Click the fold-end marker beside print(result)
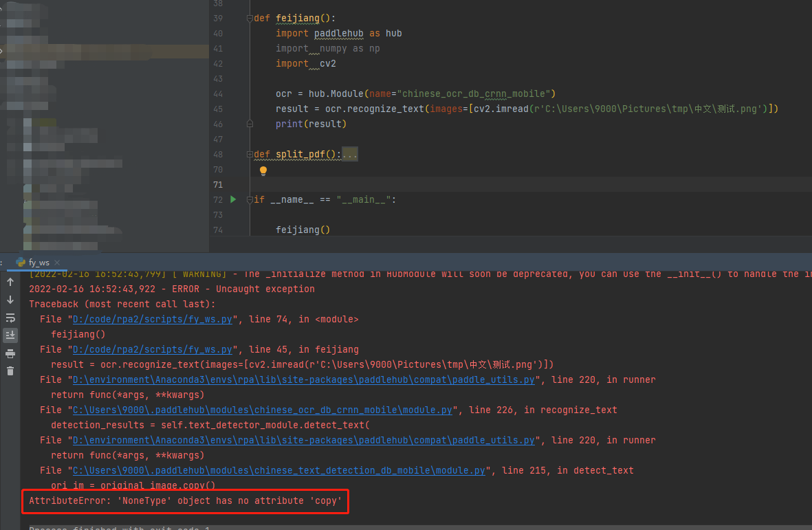The width and height of the screenshot is (812, 530). [250, 124]
